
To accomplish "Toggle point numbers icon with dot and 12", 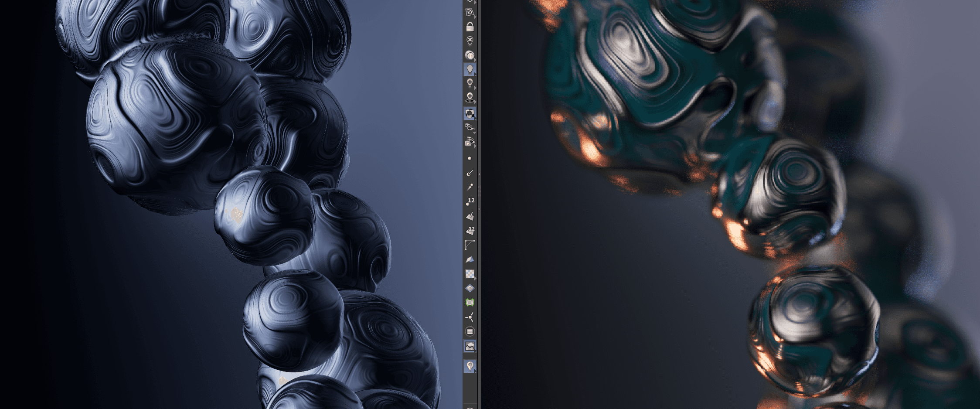I will 470,201.
